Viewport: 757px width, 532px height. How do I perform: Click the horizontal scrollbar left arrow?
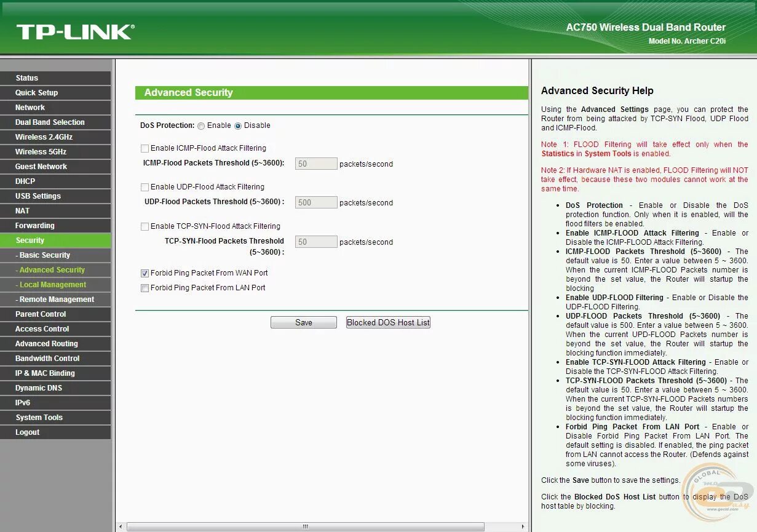pos(121,527)
